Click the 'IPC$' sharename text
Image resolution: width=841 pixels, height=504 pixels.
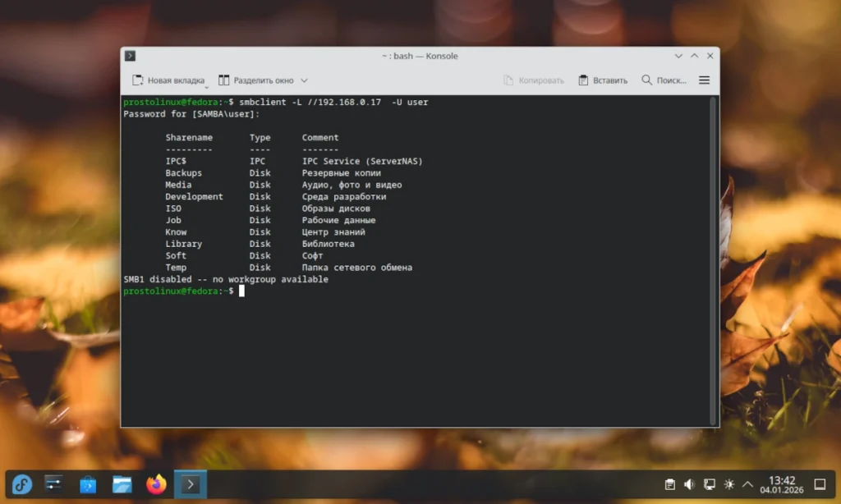(176, 162)
